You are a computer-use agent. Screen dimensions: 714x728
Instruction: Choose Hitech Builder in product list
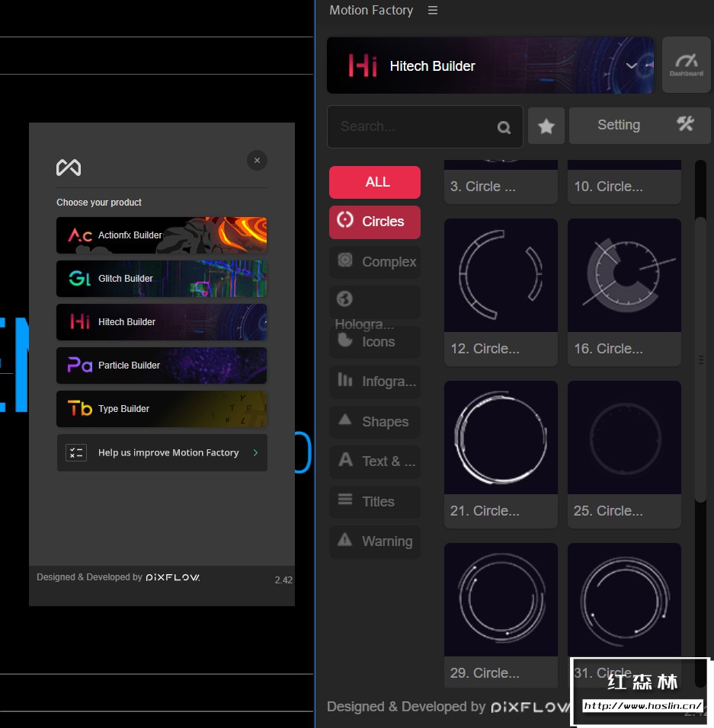coord(162,322)
